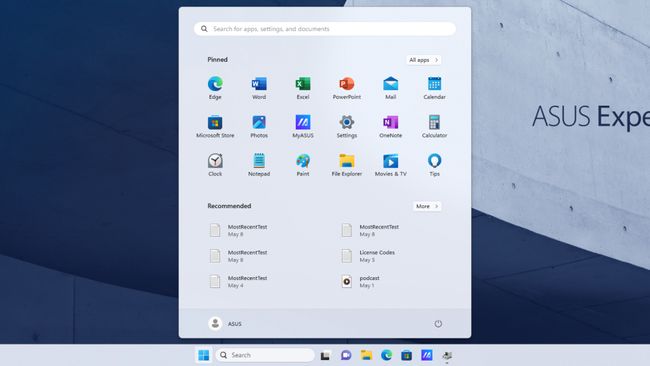Open the ASUS user account menu
This screenshot has height=366, width=650.
point(225,323)
